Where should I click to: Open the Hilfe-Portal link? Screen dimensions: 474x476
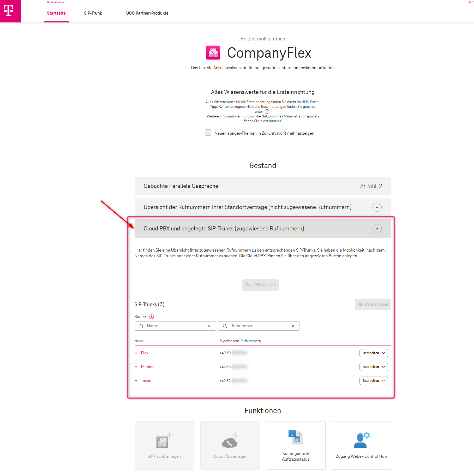pos(310,102)
